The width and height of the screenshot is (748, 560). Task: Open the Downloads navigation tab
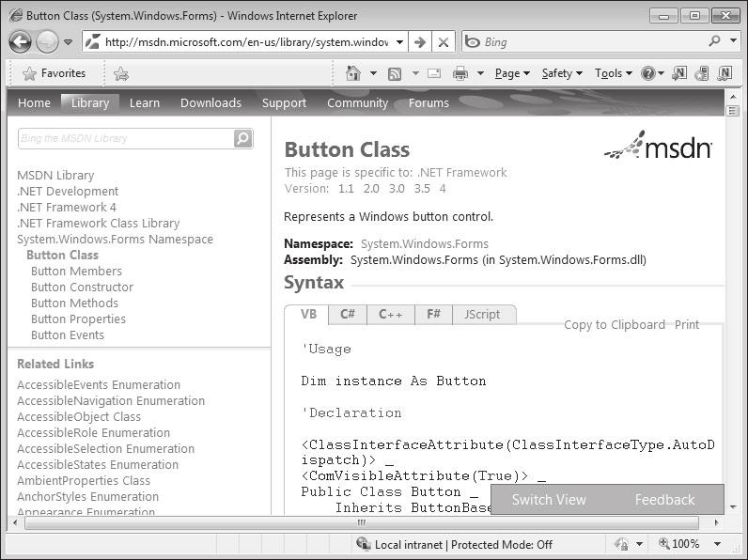[210, 103]
